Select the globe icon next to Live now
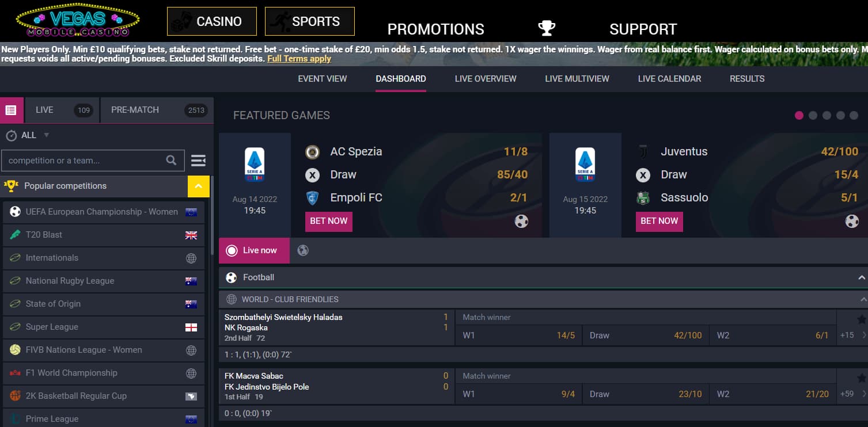The image size is (868, 427). [303, 250]
